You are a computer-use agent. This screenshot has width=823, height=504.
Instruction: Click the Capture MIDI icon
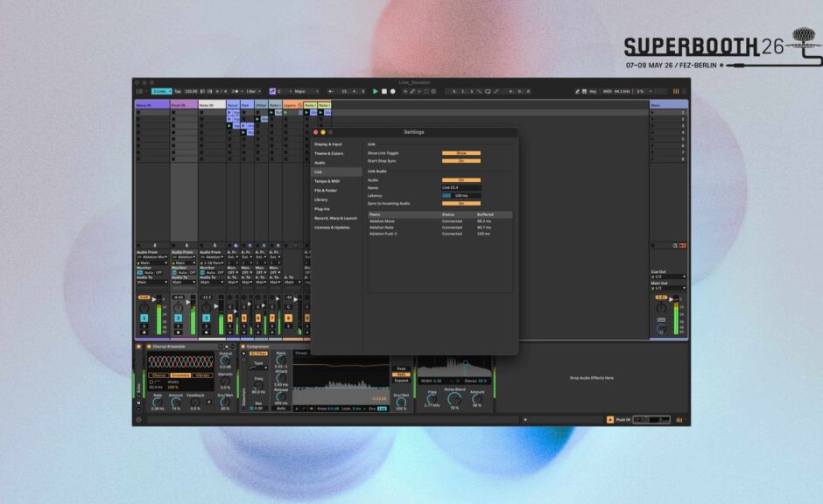click(x=426, y=91)
